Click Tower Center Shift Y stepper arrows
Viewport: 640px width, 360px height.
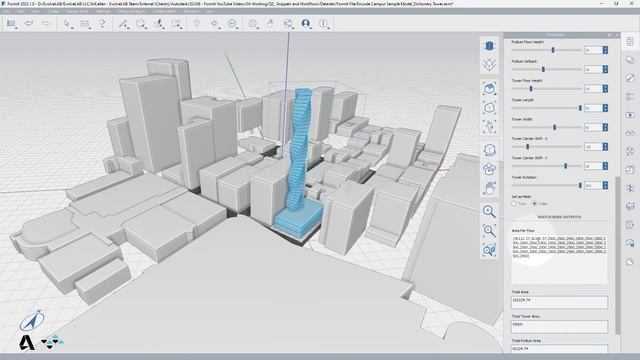605,166
